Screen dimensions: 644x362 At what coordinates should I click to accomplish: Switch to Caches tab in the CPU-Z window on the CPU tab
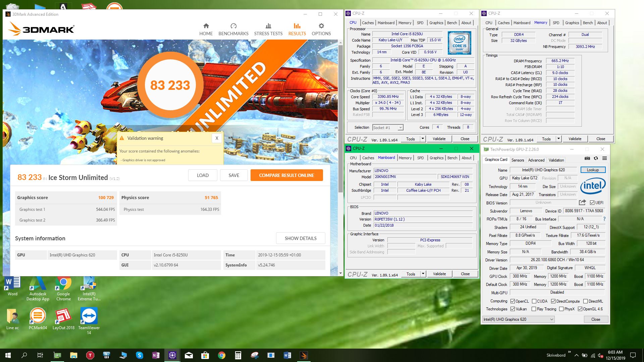(x=368, y=23)
